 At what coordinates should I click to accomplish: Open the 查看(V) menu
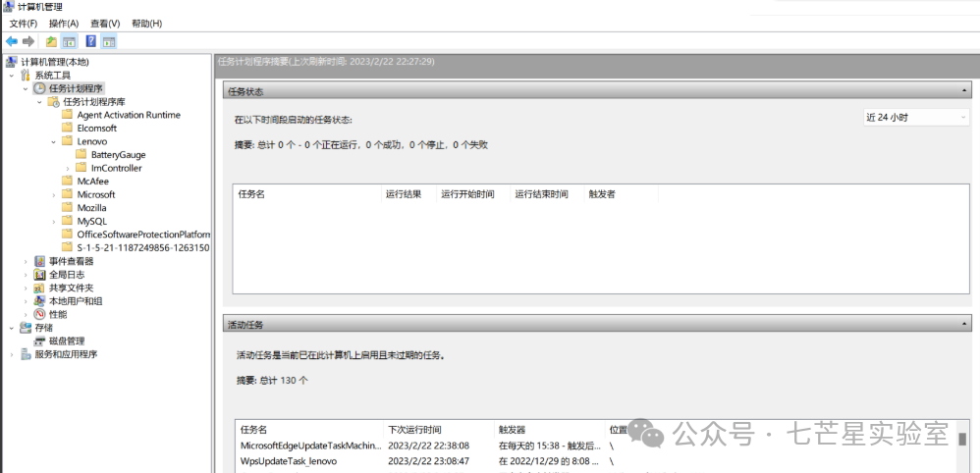click(x=105, y=24)
